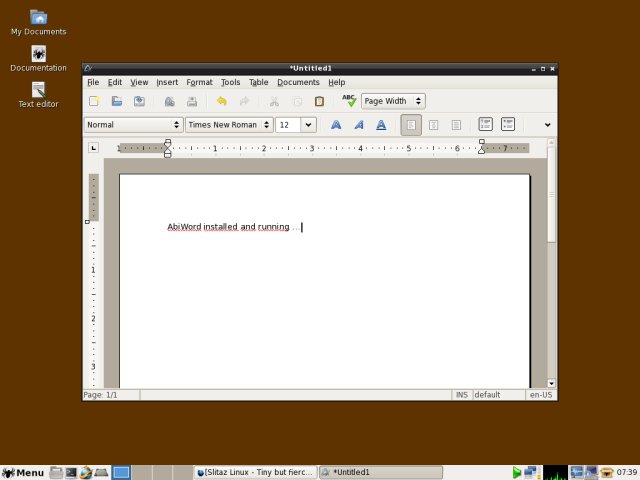Insert bulleted list from toolbar

(508, 124)
